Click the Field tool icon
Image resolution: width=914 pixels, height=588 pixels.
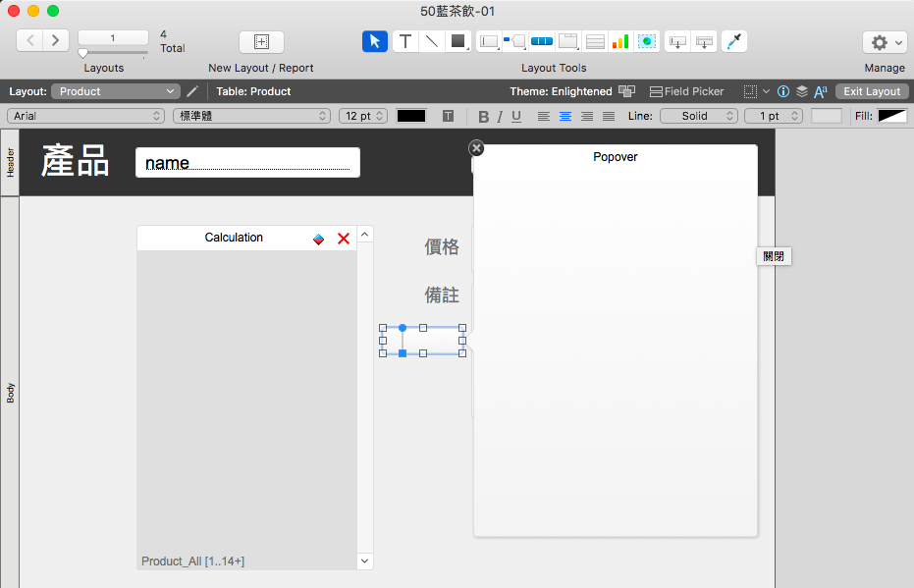(x=677, y=41)
